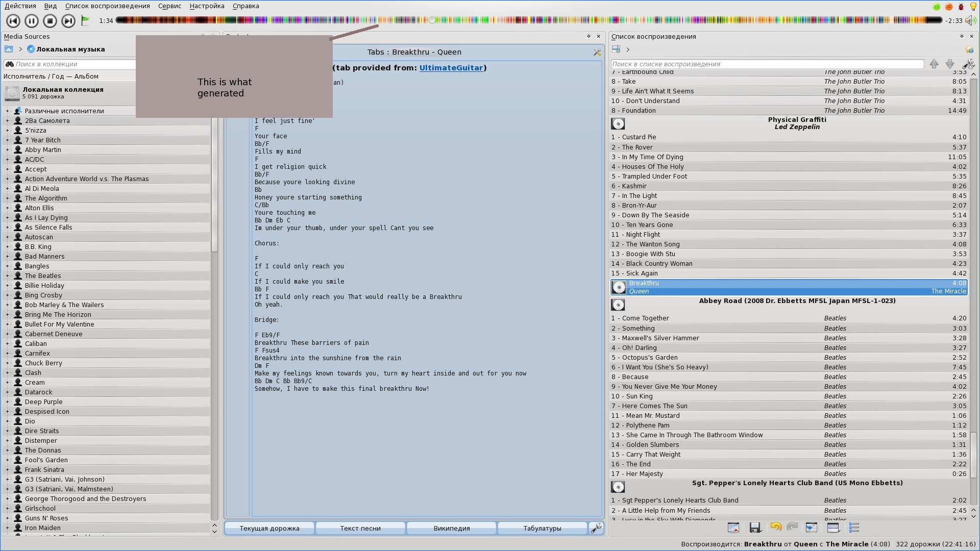
Task: Select the Come Together track
Action: (789, 318)
